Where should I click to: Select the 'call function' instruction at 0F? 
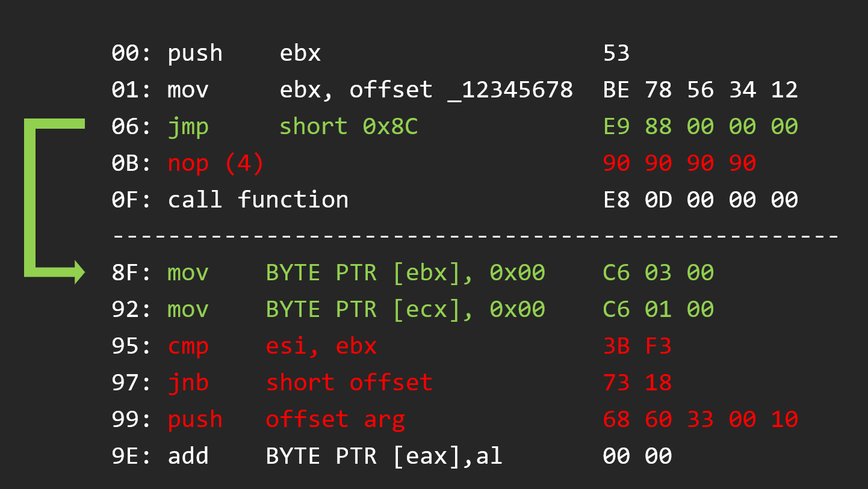click(258, 200)
